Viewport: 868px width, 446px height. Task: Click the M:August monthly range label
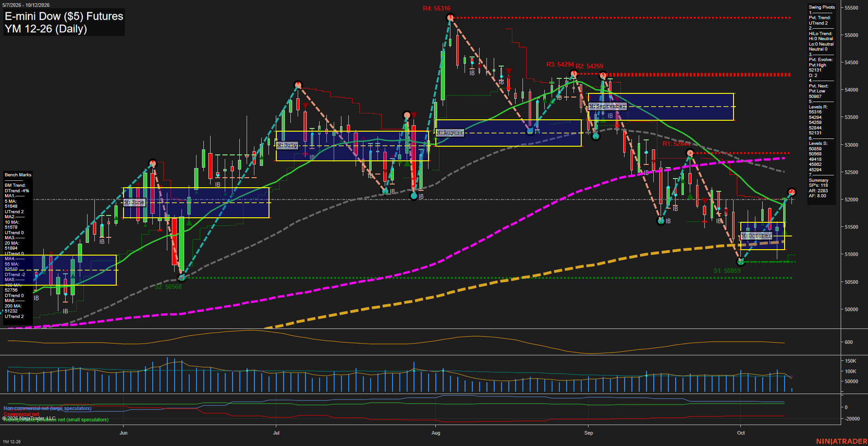449,133
